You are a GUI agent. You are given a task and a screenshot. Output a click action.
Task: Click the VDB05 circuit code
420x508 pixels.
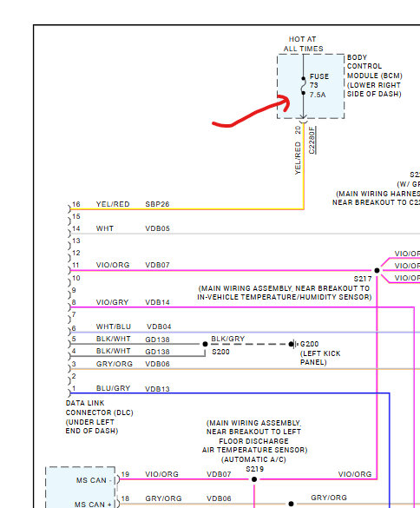(157, 228)
